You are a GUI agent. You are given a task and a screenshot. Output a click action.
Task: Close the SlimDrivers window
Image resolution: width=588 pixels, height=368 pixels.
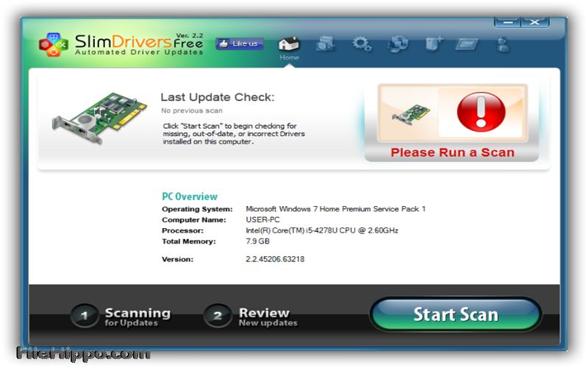click(x=535, y=22)
